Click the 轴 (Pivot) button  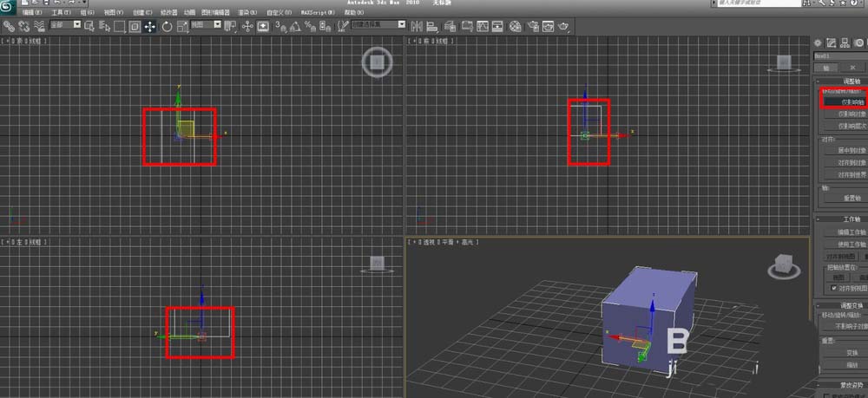click(826, 68)
